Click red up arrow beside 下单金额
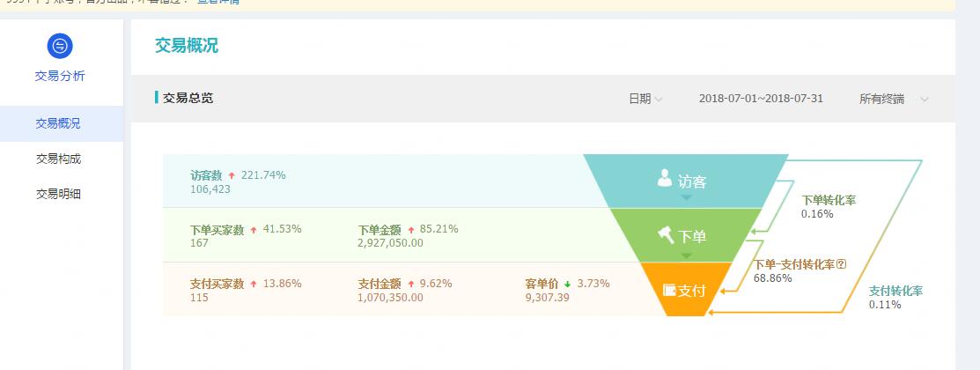The width and height of the screenshot is (980, 370). pyautogui.click(x=410, y=230)
